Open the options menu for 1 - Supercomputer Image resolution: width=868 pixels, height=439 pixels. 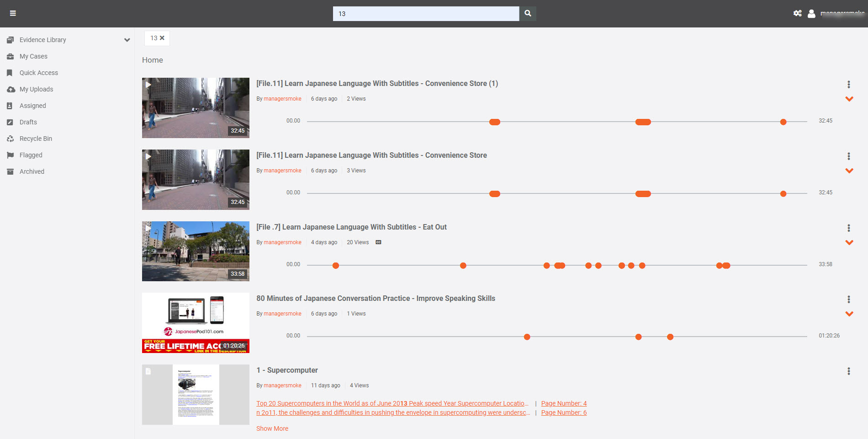tap(849, 371)
